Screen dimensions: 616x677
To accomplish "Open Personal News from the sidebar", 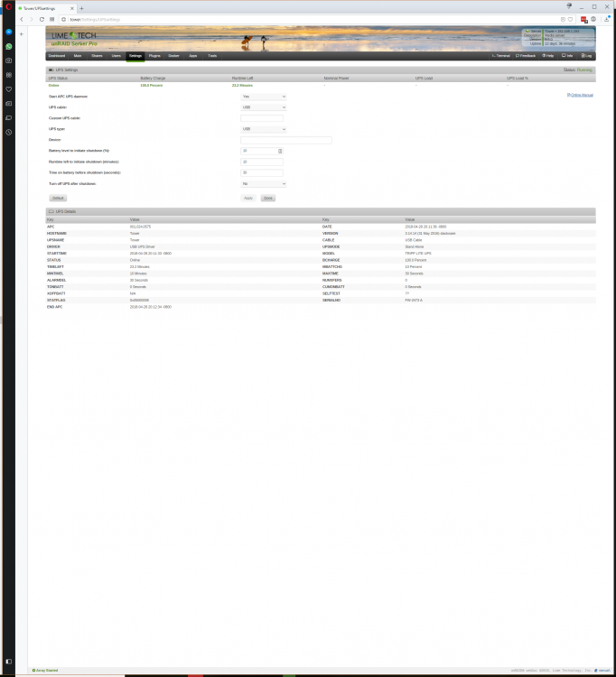I will [x=9, y=104].
